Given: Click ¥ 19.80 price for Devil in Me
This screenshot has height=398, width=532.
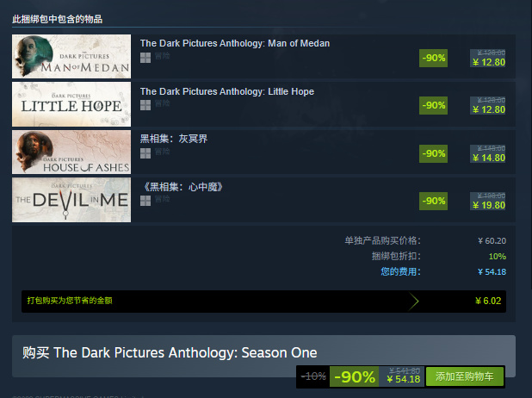Looking at the screenshot, I should click(x=489, y=205).
